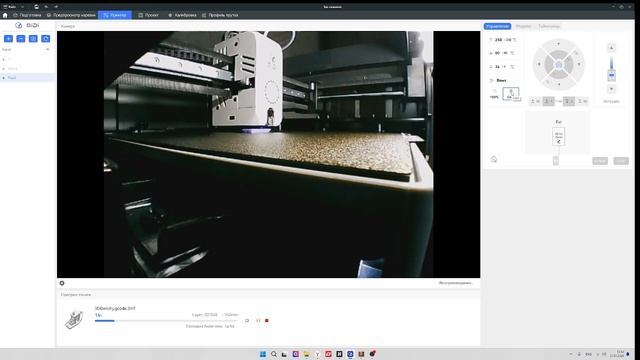
Task: Move print head right on the jog dial
Action: (x=579, y=64)
